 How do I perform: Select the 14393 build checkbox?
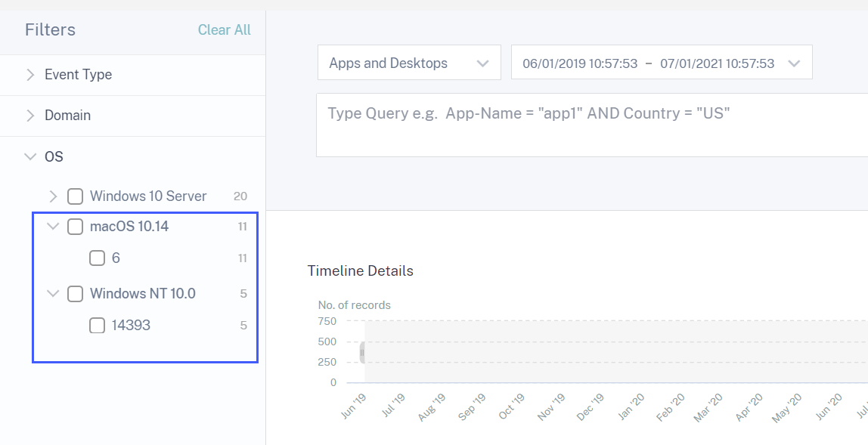[x=97, y=326]
